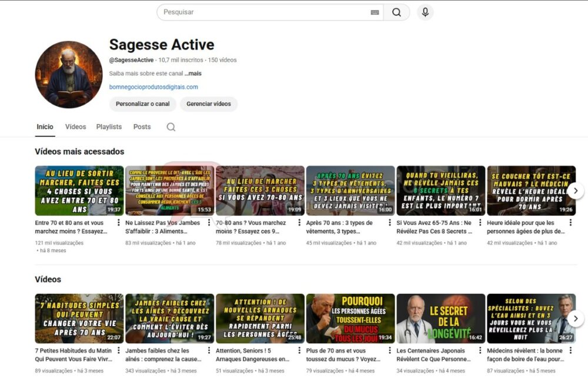Image resolution: width=588 pixels, height=392 pixels.
Task: Open channel search icon next to Posts tab
Action: 171,126
